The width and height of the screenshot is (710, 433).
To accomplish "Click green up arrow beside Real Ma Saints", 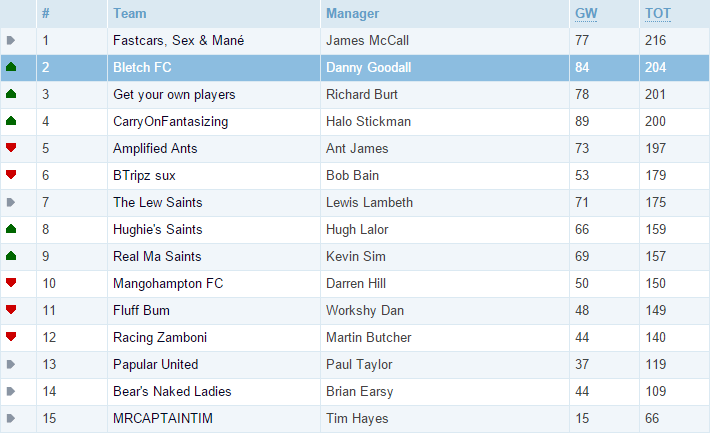I will coord(11,256).
